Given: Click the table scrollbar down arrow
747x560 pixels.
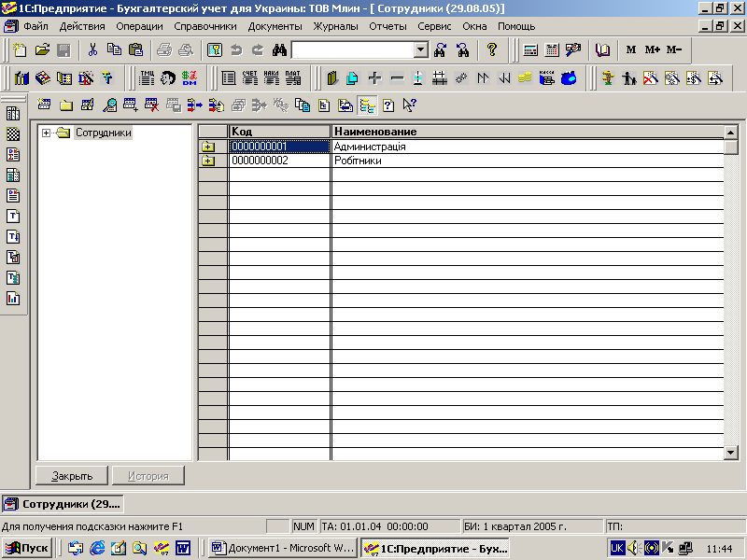Looking at the screenshot, I should pos(731,453).
